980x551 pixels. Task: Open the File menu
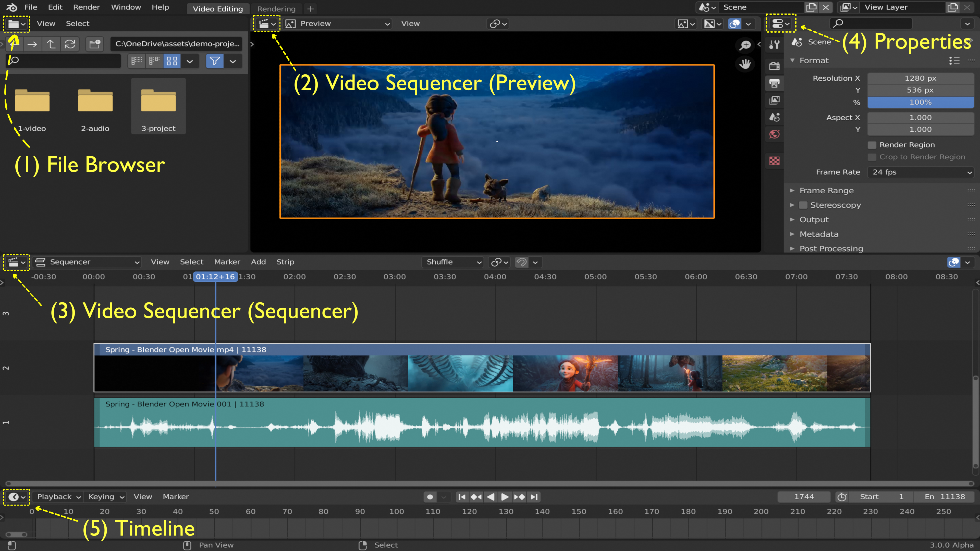[31, 7]
